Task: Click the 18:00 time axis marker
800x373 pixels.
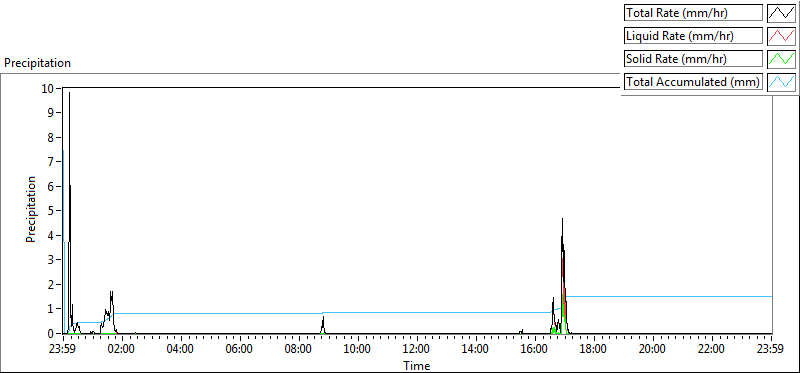Action: tap(594, 350)
